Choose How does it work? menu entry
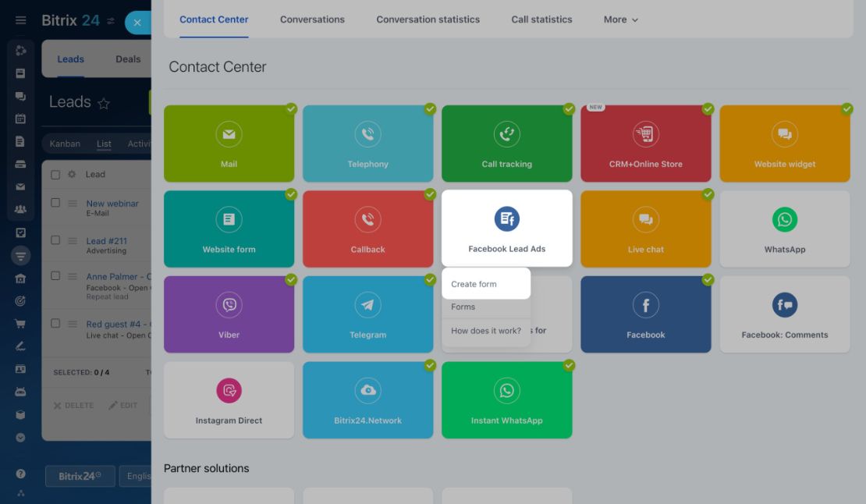Screen dimensions: 866x504 point(486,331)
